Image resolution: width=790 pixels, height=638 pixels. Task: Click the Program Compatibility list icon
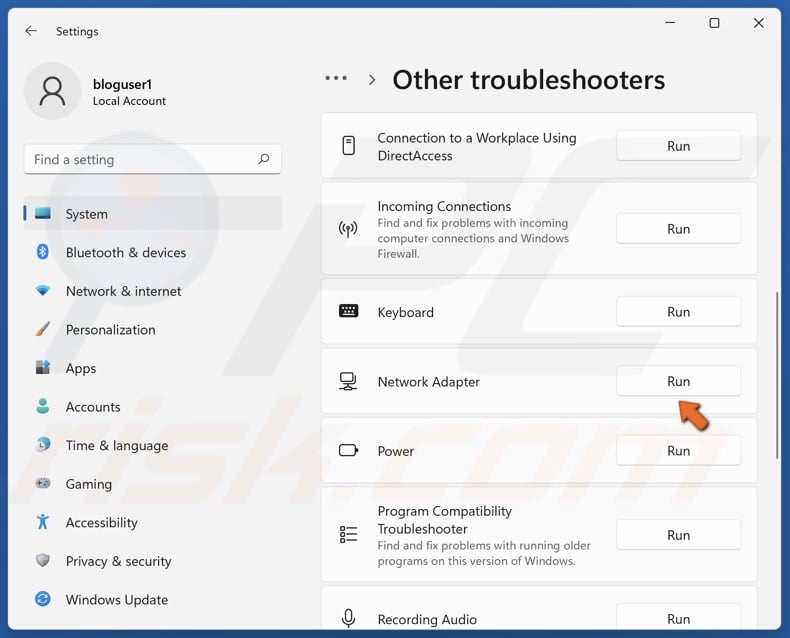pos(348,534)
